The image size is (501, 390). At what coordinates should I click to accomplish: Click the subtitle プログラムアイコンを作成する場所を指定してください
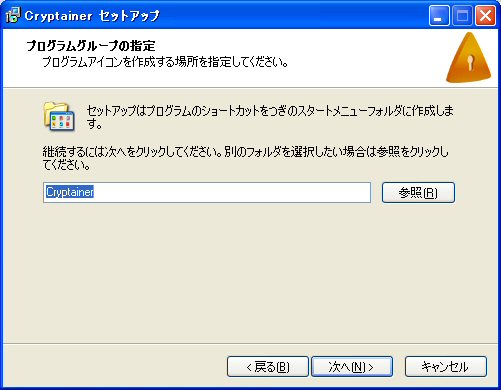[165, 62]
